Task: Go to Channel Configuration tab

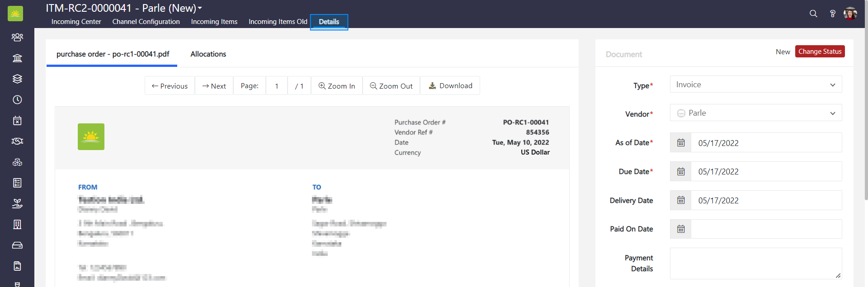Action: [146, 22]
